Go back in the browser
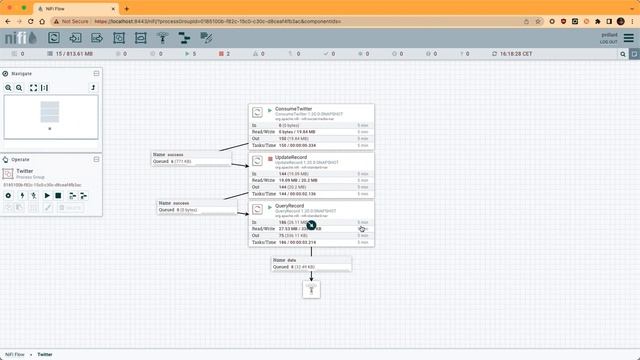Viewport: 640px width, 360px height. [x=8, y=21]
